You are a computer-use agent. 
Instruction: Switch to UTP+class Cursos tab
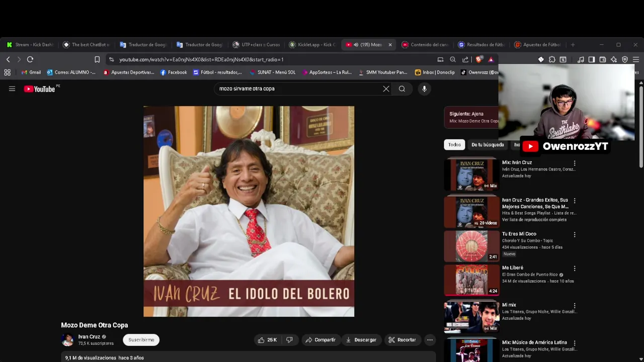[257, 45]
